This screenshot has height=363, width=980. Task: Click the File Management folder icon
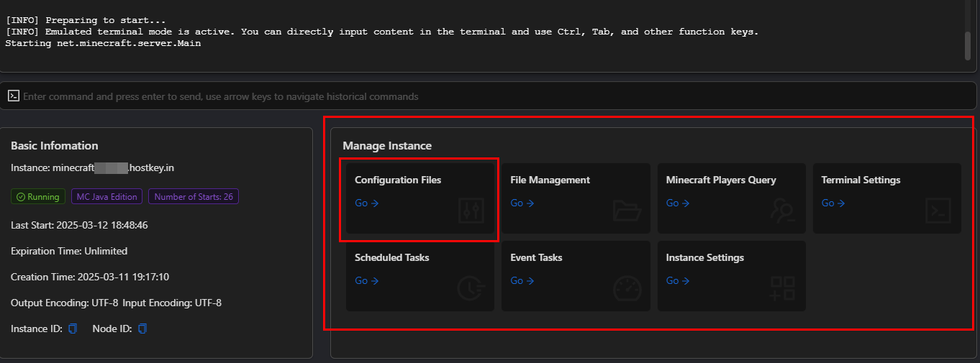click(627, 211)
